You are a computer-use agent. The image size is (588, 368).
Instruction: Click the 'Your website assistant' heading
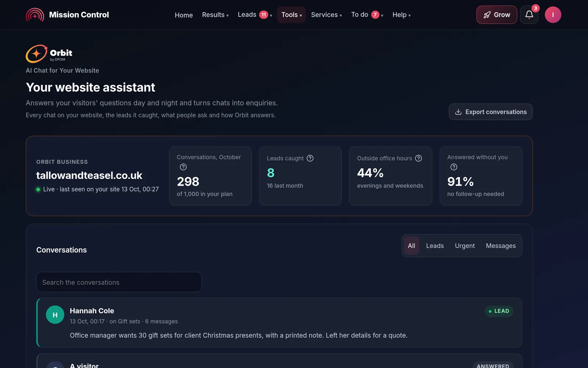click(90, 88)
